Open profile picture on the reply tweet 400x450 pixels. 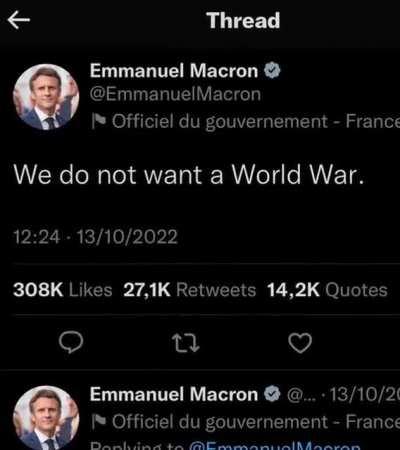coord(46,418)
